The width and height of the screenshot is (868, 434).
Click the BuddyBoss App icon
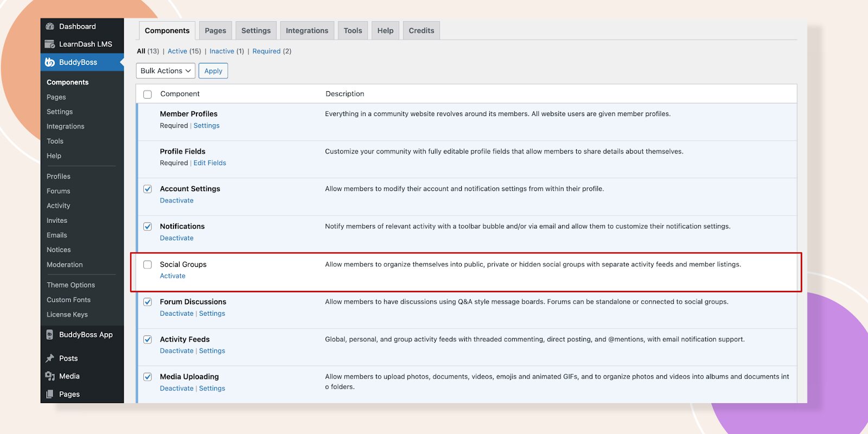[x=50, y=335]
